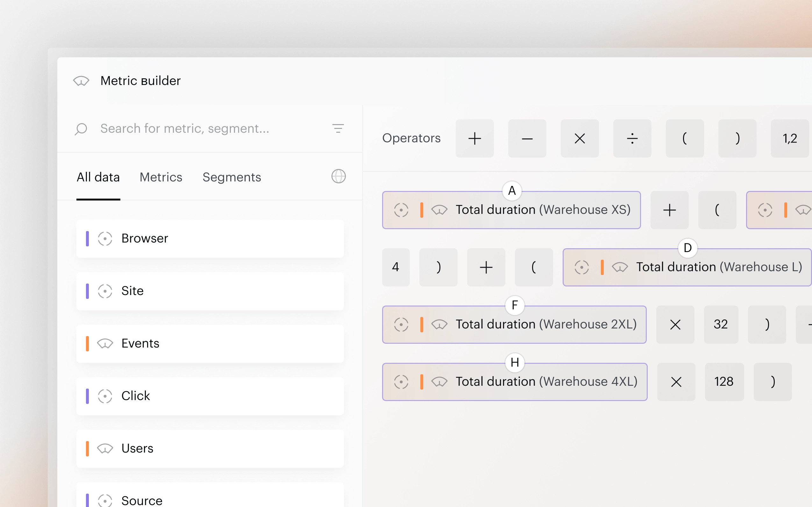Click the metric icon on Users row
812x507 pixels.
pos(105,449)
